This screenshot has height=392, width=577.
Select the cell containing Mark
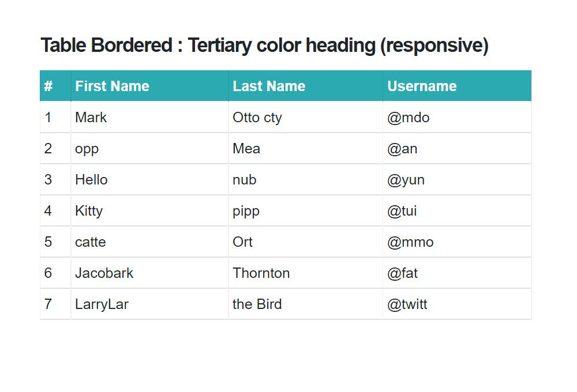click(149, 117)
